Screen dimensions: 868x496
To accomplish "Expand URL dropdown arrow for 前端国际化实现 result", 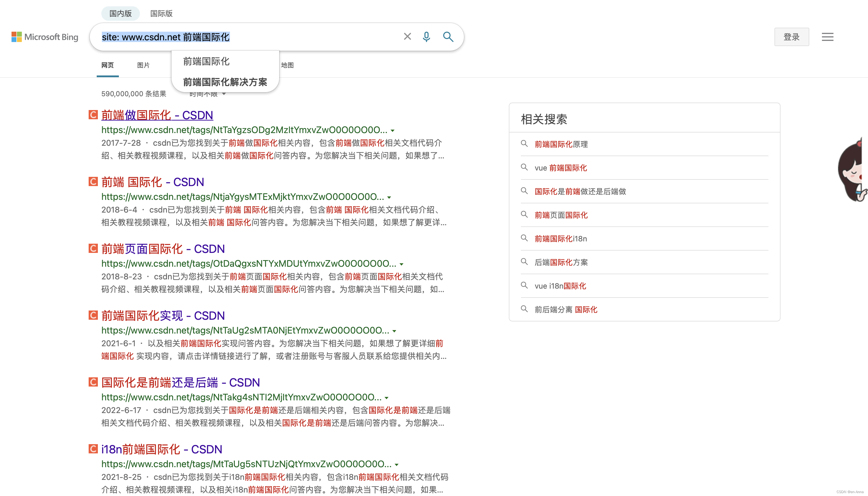I will (x=394, y=331).
